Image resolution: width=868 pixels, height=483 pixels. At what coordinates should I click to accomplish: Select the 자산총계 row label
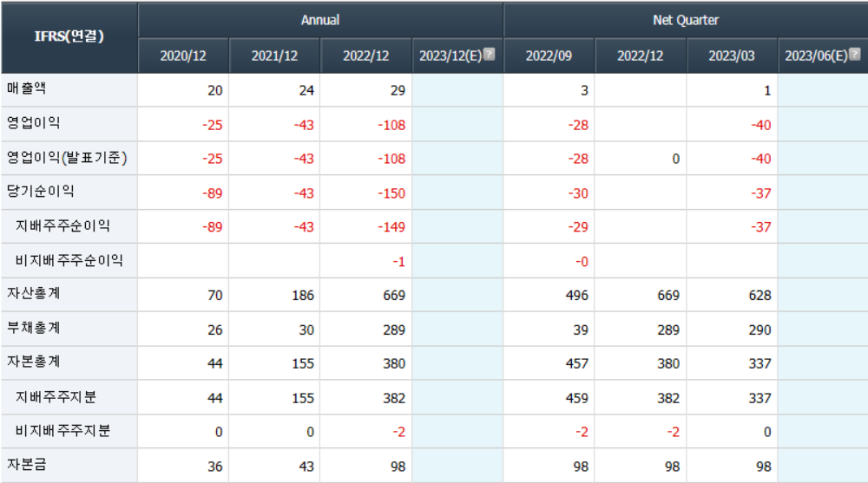(33, 293)
